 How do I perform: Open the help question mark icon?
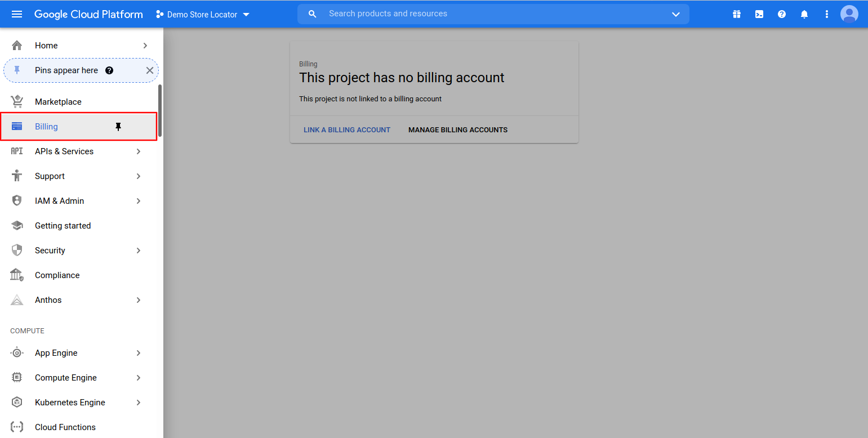pyautogui.click(x=782, y=14)
